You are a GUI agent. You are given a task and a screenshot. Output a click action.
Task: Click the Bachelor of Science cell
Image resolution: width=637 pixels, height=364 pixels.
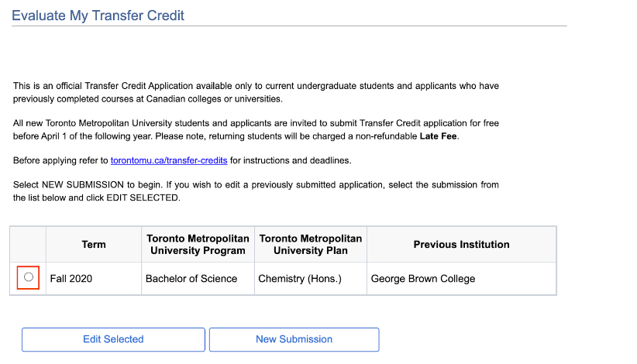point(191,279)
